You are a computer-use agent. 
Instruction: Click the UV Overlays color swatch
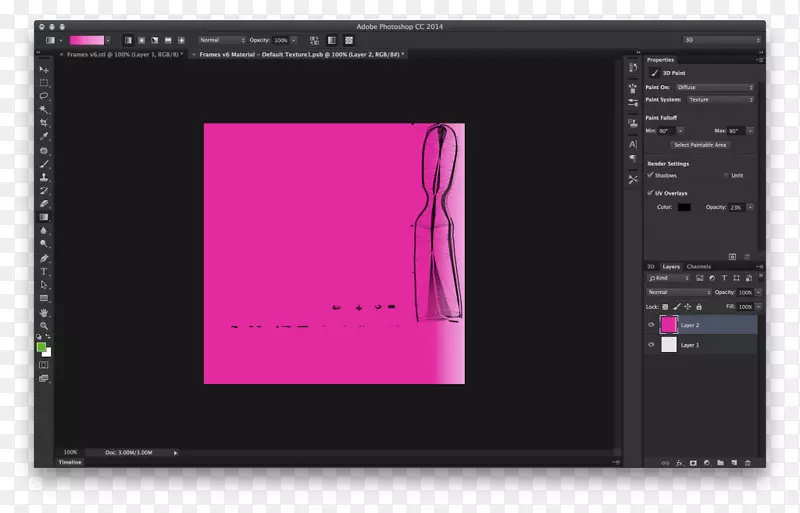pyautogui.click(x=684, y=207)
